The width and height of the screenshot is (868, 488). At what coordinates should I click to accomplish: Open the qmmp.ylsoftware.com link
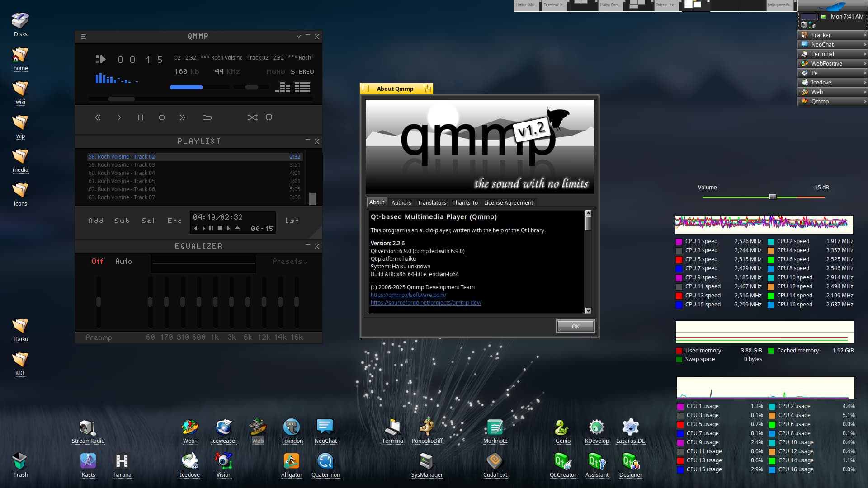click(408, 295)
